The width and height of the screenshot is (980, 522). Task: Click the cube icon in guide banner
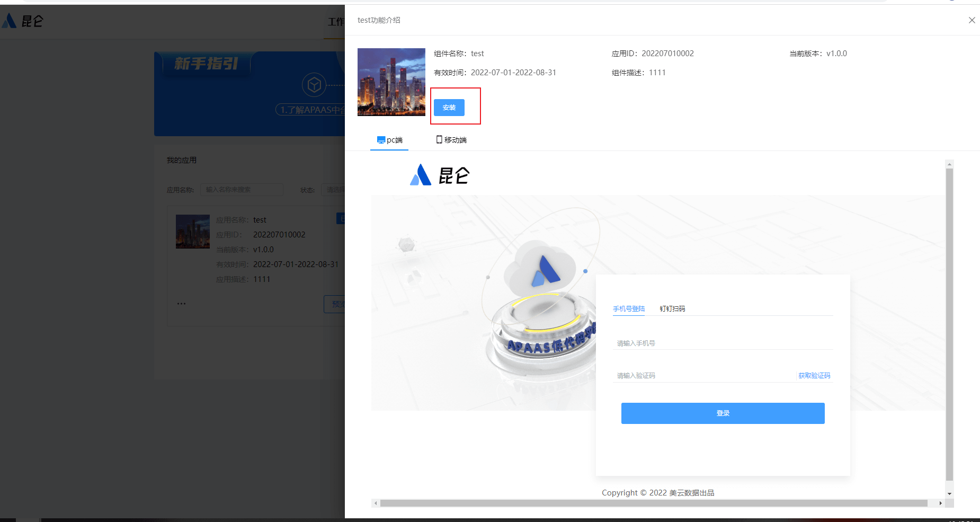pos(314,85)
